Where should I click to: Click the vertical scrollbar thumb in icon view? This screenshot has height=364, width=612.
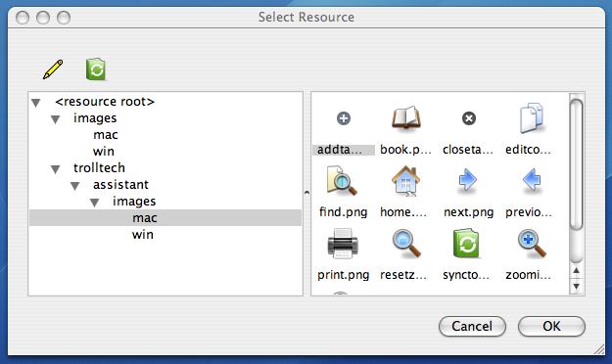[576, 163]
